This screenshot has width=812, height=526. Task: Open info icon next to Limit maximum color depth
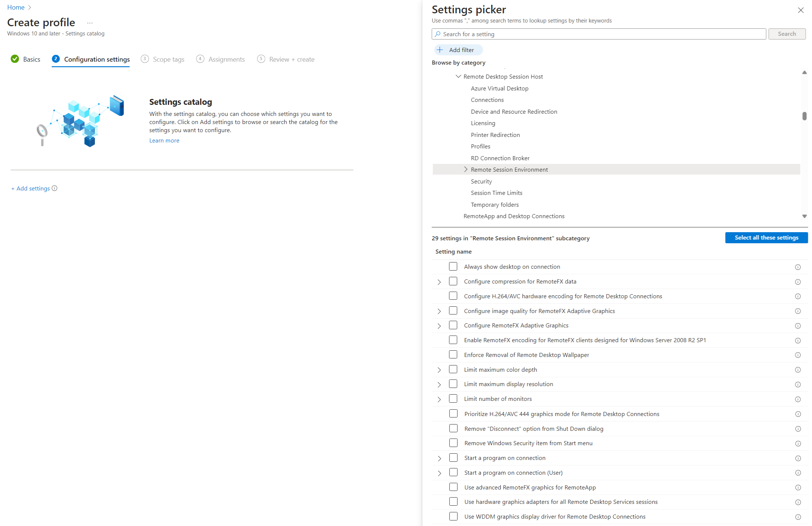[x=798, y=370]
